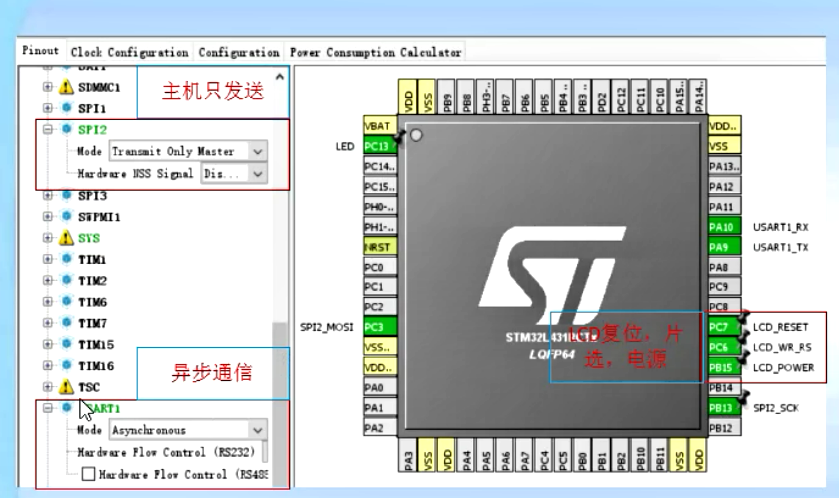839x498 pixels.
Task: Click the TSC warning icon
Action: 66,386
